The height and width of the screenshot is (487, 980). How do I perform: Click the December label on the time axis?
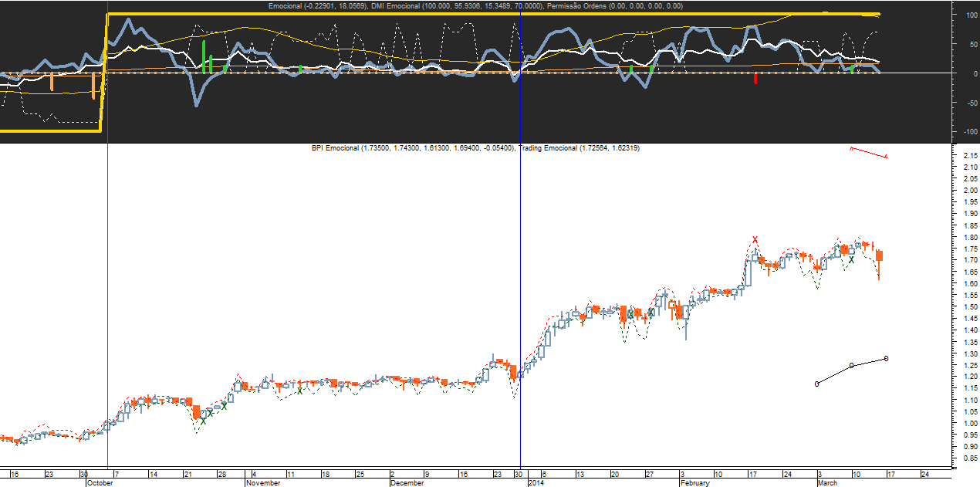click(x=407, y=482)
